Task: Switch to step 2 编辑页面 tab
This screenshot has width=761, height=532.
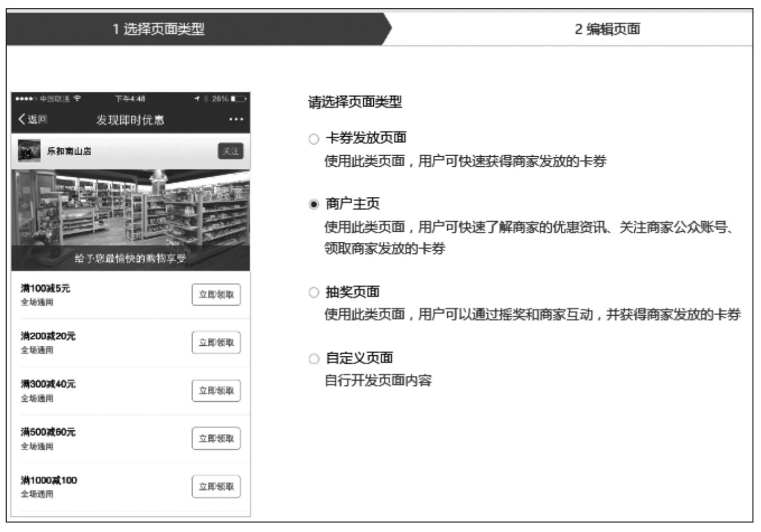Action: coord(607,29)
